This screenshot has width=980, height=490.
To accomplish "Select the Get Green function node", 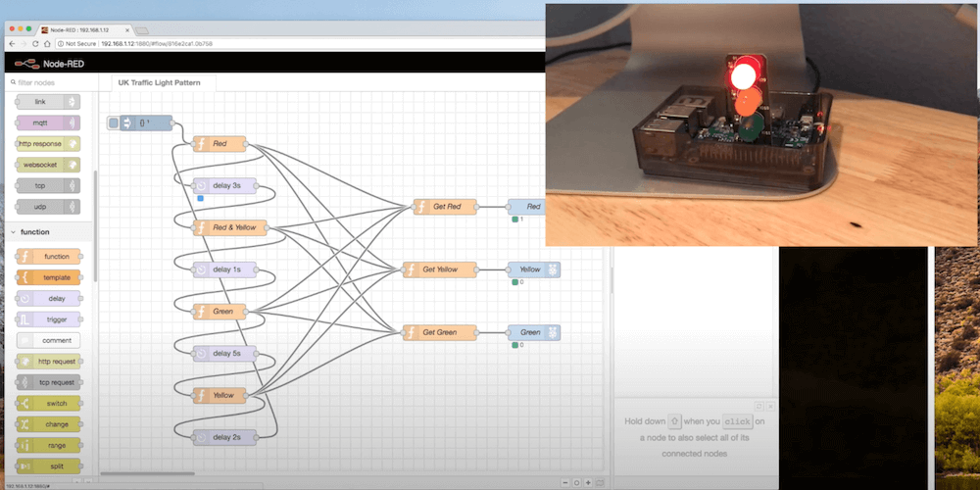I will [440, 332].
